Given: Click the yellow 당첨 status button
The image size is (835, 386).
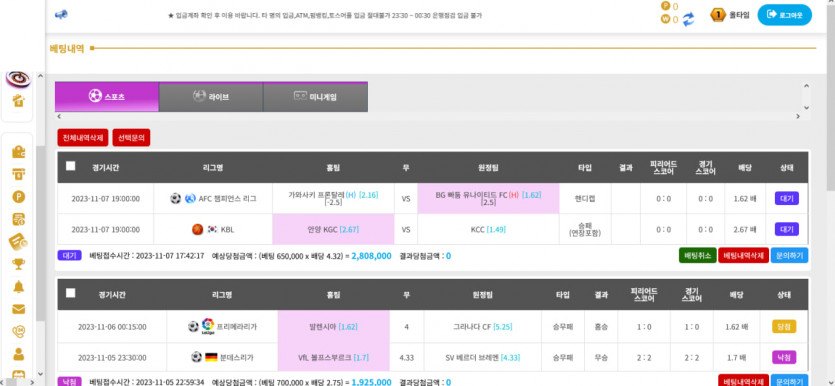Looking at the screenshot, I should pos(784,326).
